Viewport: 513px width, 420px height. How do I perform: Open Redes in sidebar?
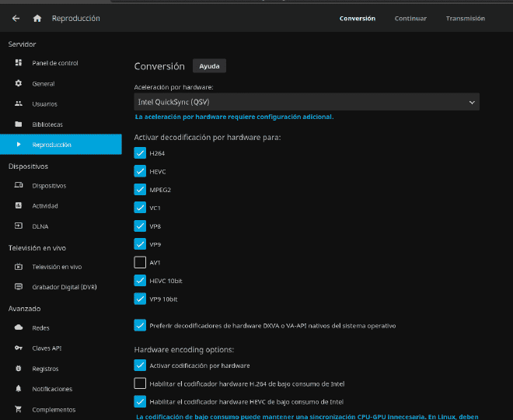click(x=61, y=327)
